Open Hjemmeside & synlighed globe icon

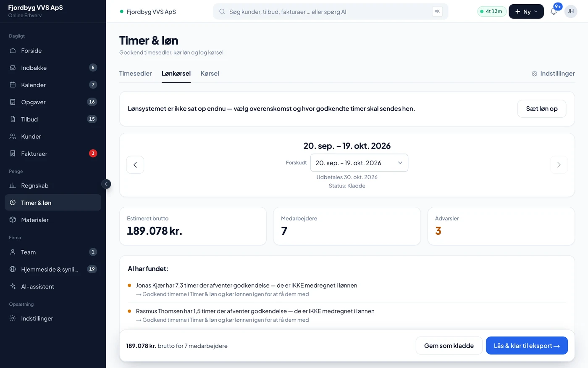tap(13, 269)
